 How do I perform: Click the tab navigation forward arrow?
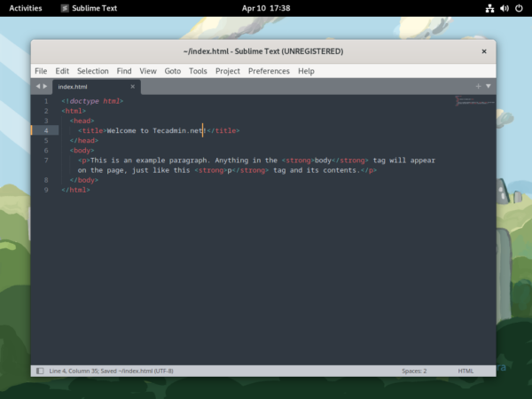click(45, 87)
